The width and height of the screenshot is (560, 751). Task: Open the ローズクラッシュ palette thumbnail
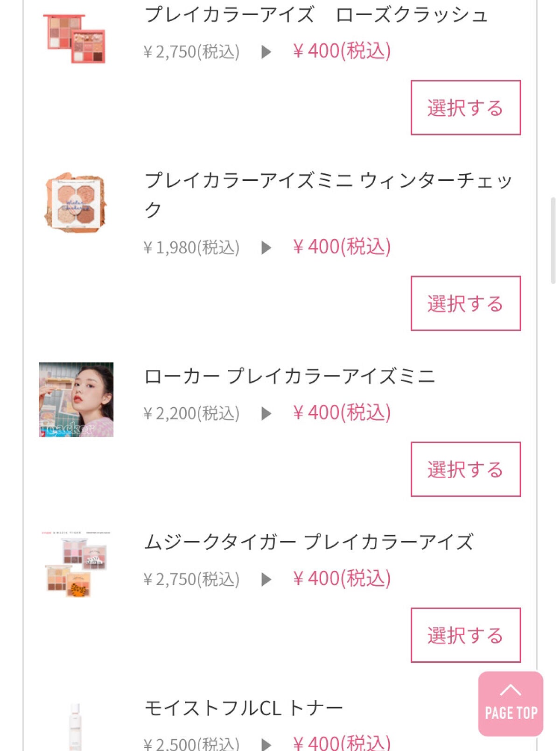point(75,38)
